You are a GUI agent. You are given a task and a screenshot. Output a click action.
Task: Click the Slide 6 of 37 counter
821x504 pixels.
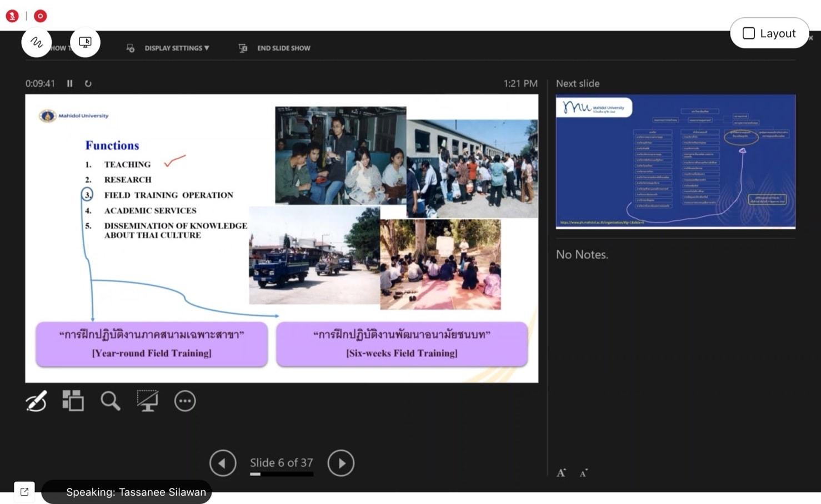(282, 462)
